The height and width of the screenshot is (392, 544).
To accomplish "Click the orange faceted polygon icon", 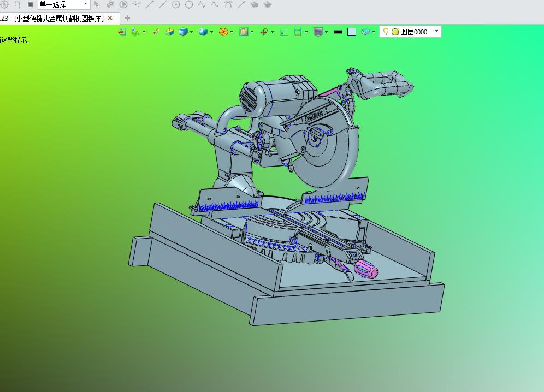I will tap(223, 32).
